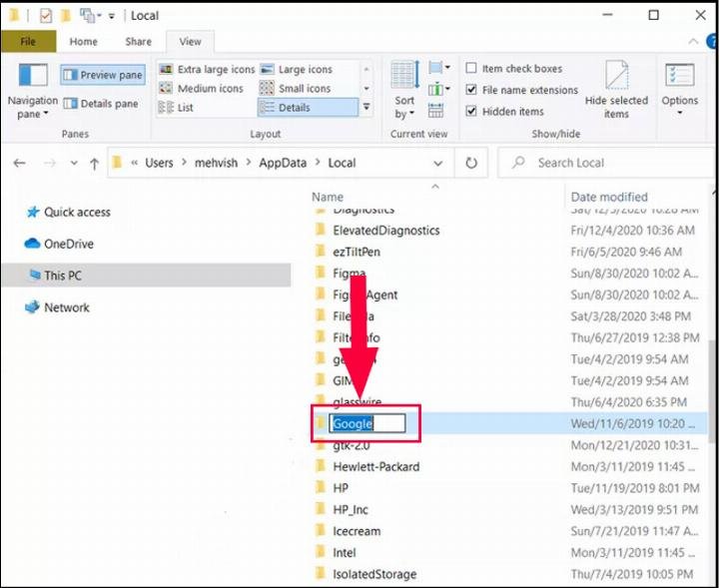The image size is (719, 588).
Task: Open Explorer help icon
Action: pyautogui.click(x=713, y=42)
